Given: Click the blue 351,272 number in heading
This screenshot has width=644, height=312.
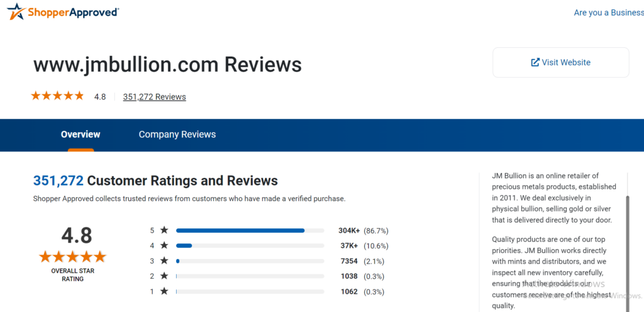Looking at the screenshot, I should pos(58,181).
